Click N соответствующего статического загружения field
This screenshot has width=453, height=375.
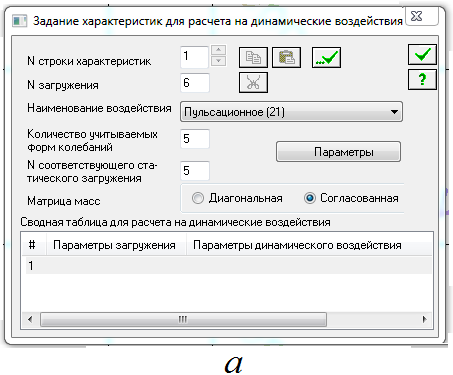pyautogui.click(x=195, y=171)
